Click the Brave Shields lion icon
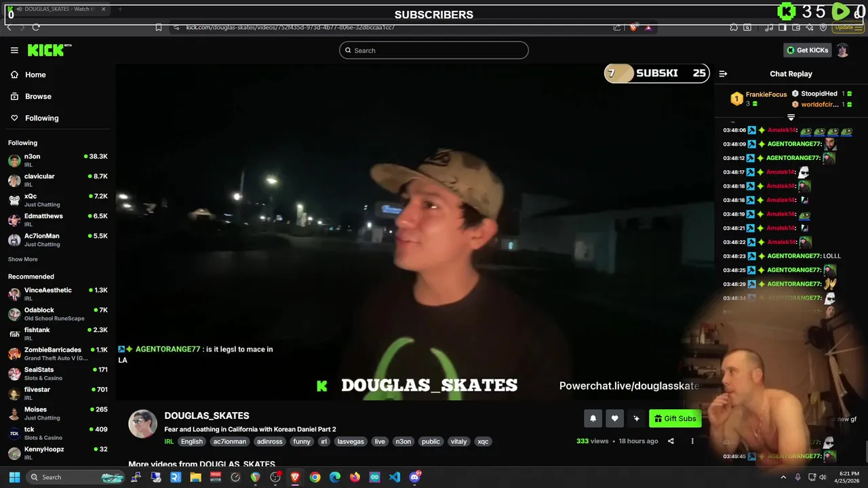Viewport: 868px width, 488px height. click(x=633, y=27)
